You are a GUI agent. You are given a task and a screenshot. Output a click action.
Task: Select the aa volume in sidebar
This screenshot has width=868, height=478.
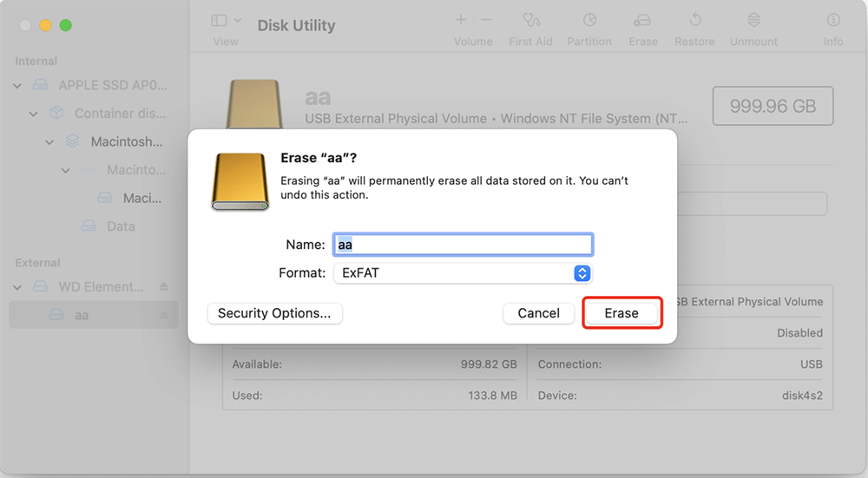[94, 315]
